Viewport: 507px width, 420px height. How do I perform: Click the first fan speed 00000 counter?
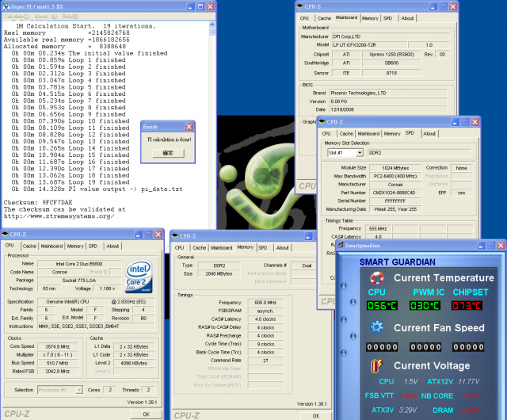382,347
